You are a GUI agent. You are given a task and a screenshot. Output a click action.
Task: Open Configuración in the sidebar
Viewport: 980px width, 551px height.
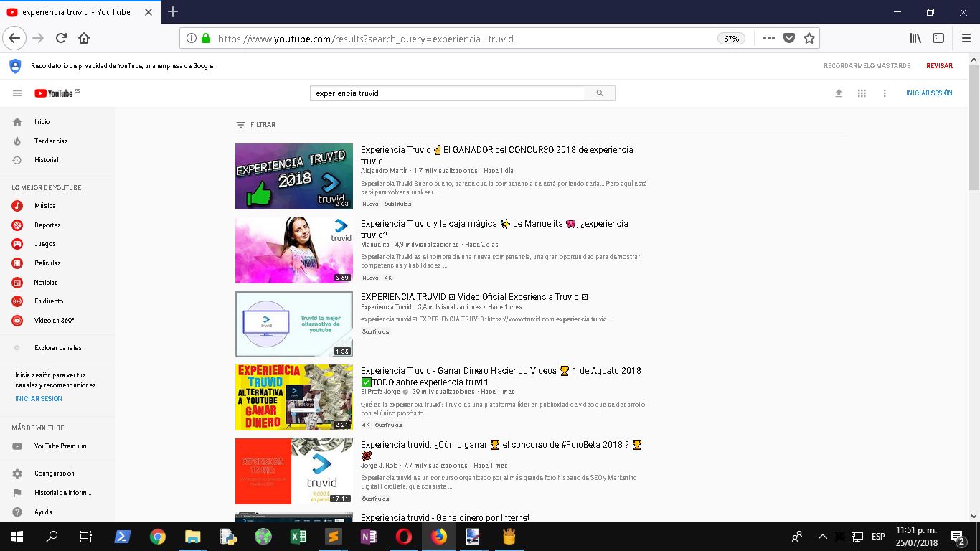pyautogui.click(x=54, y=474)
